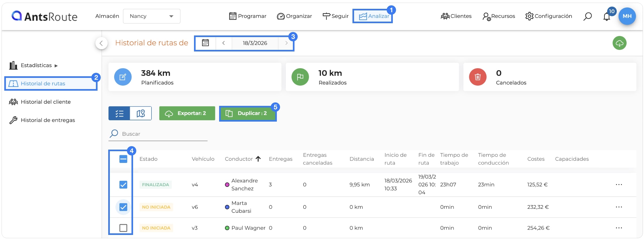Viewport: 644px width, 240px height.
Task: Click the 232,32 € cost cell
Action: pos(538,207)
